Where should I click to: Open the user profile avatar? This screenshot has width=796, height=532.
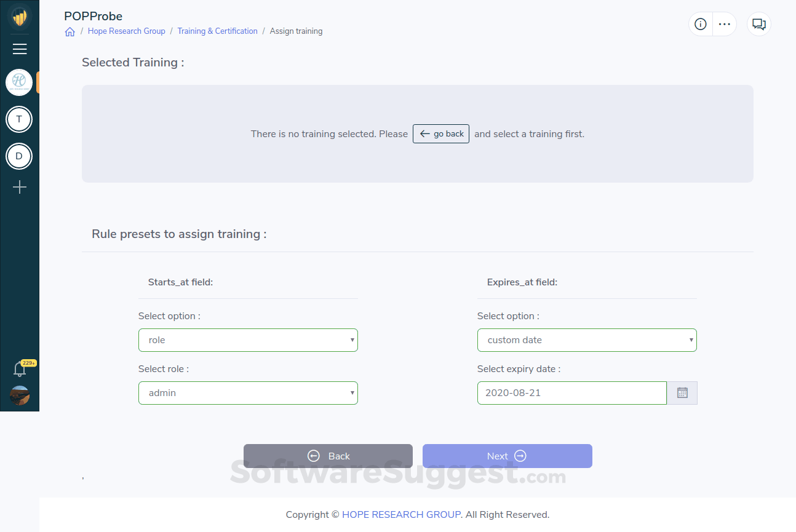pos(20,395)
